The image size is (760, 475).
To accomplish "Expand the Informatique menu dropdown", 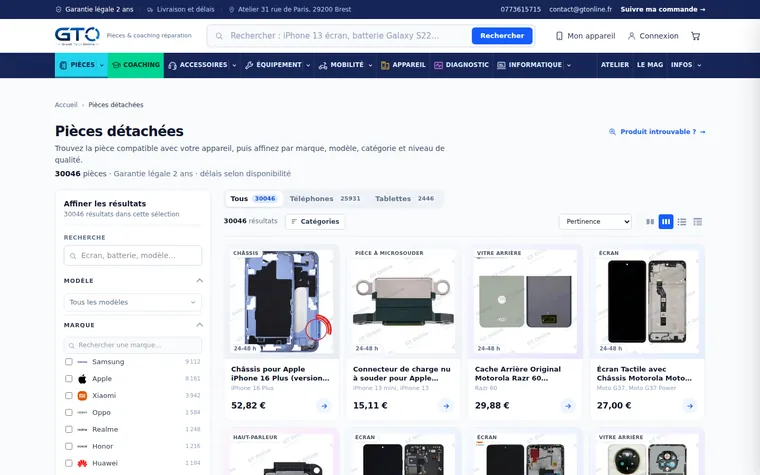I will (x=569, y=65).
